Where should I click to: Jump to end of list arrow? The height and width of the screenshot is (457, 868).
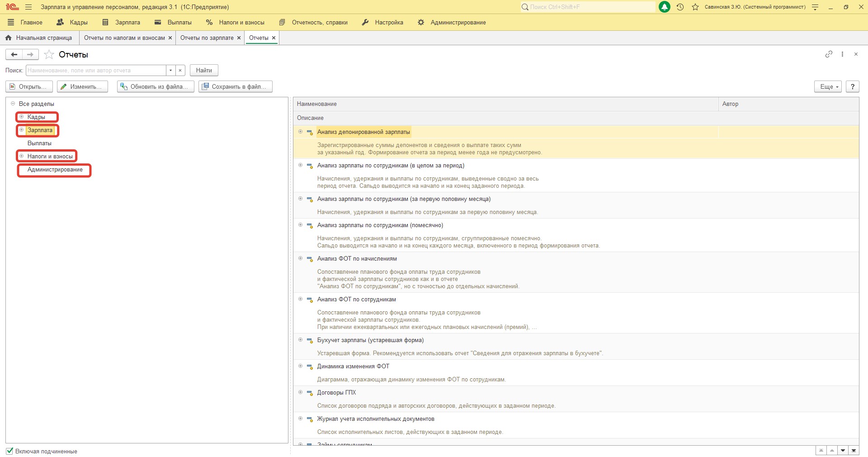854,450
